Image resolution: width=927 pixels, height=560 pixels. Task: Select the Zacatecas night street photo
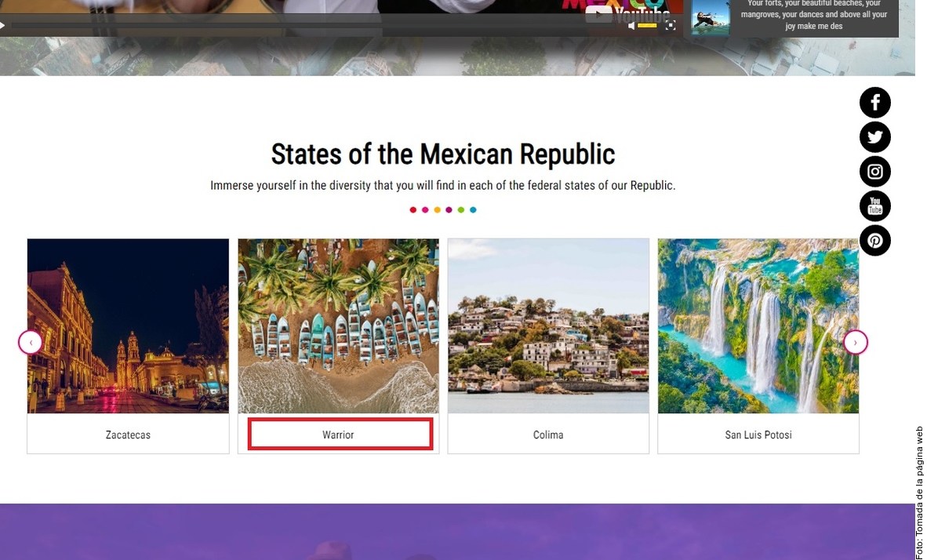coord(129,325)
